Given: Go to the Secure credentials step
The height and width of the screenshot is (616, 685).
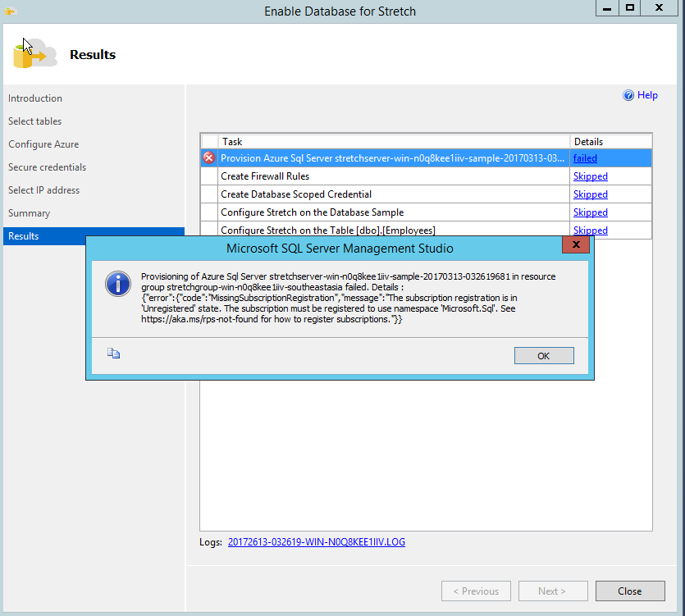Looking at the screenshot, I should (x=47, y=167).
